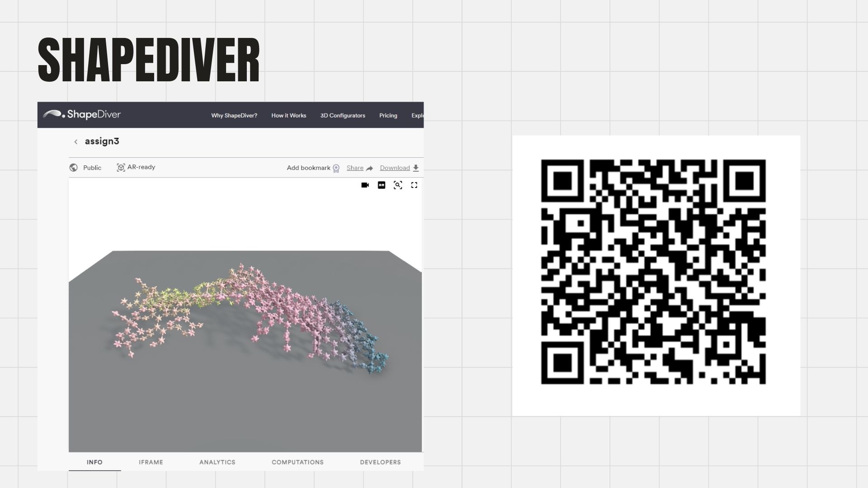Image resolution: width=868 pixels, height=488 pixels.
Task: Click the Public globe icon
Action: (x=74, y=168)
